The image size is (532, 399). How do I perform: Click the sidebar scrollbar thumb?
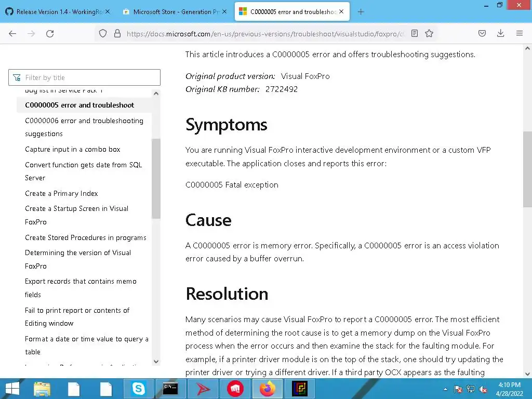tap(156, 179)
